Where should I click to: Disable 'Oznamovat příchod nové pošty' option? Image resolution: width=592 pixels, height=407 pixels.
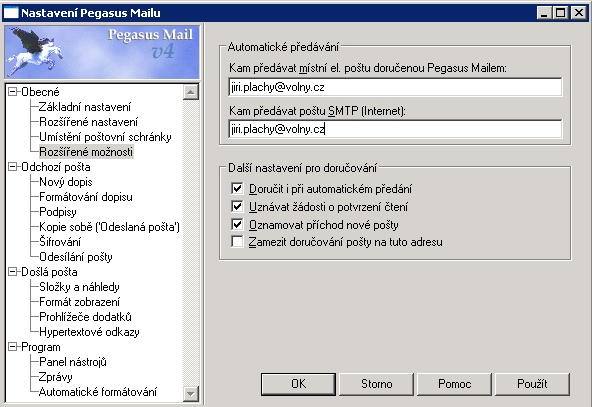tap(237, 225)
